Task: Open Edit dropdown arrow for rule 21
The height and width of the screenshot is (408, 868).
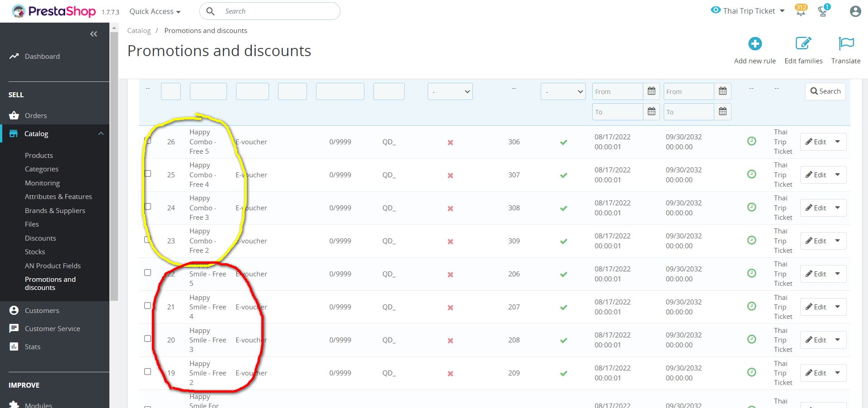Action: pos(838,307)
